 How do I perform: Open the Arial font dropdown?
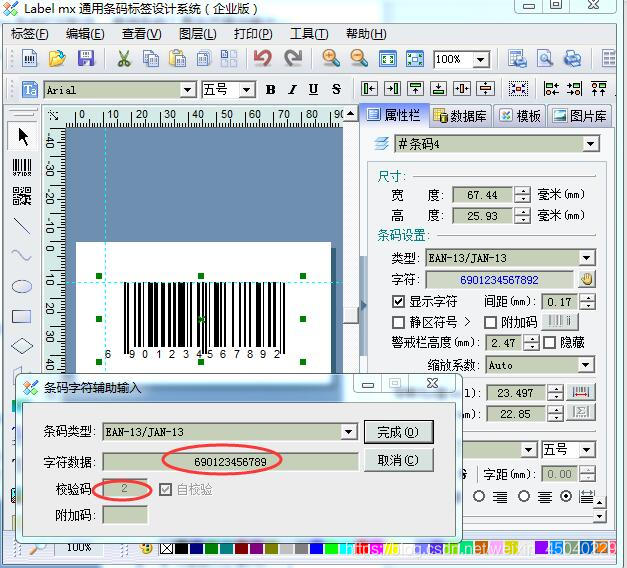coord(188,90)
